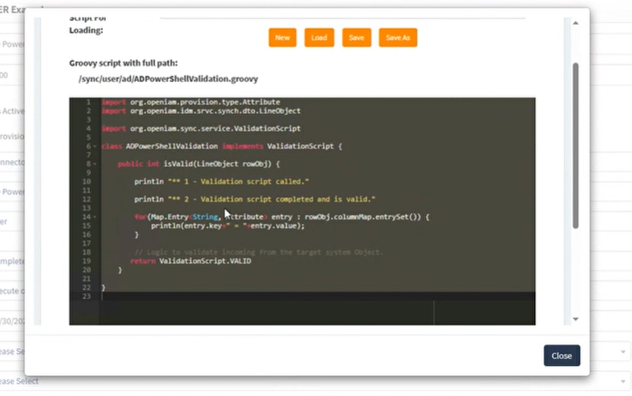
Task: Close the script editor dialog
Action: coord(561,356)
